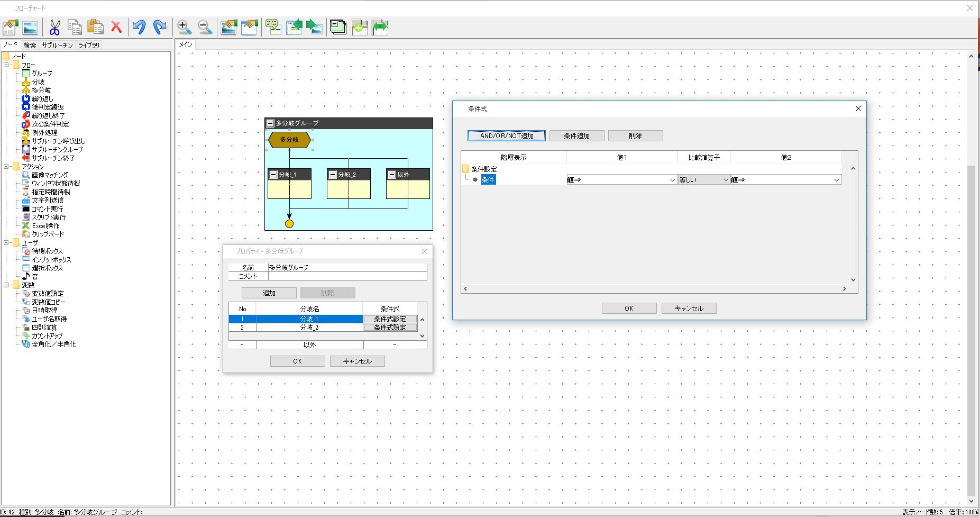
Task: Select the 多分岐 node in the tree
Action: (41, 90)
